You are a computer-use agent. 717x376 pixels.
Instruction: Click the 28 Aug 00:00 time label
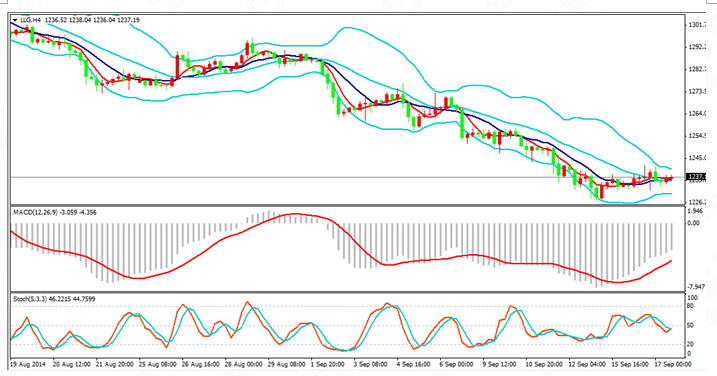[x=244, y=365]
